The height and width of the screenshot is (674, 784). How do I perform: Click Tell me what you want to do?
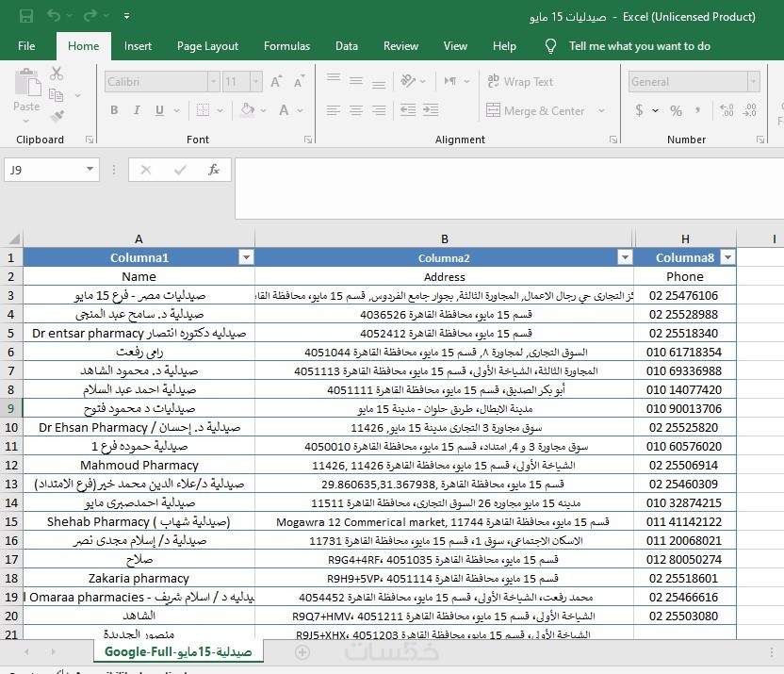tap(640, 46)
